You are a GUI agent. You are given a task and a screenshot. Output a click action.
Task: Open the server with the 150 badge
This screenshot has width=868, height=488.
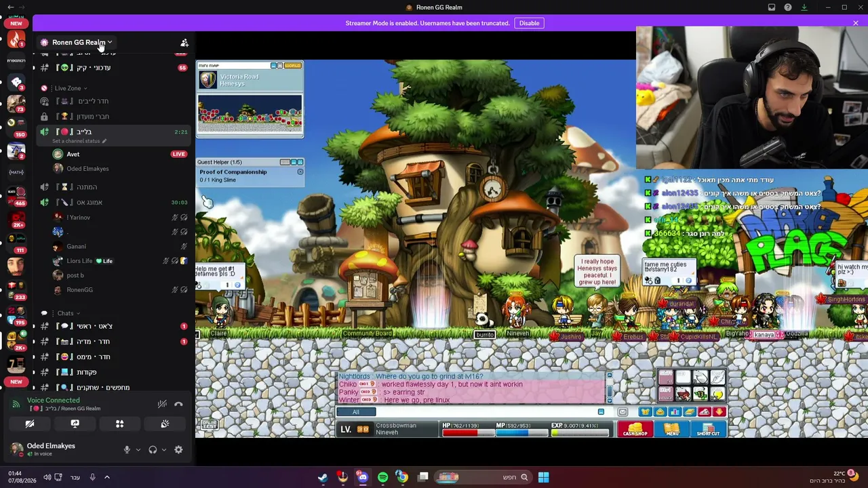point(16,125)
